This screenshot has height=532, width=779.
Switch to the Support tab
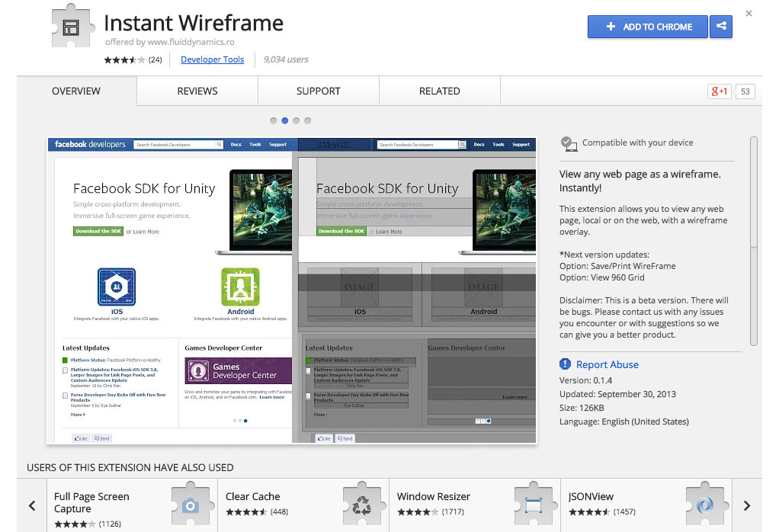click(x=318, y=91)
